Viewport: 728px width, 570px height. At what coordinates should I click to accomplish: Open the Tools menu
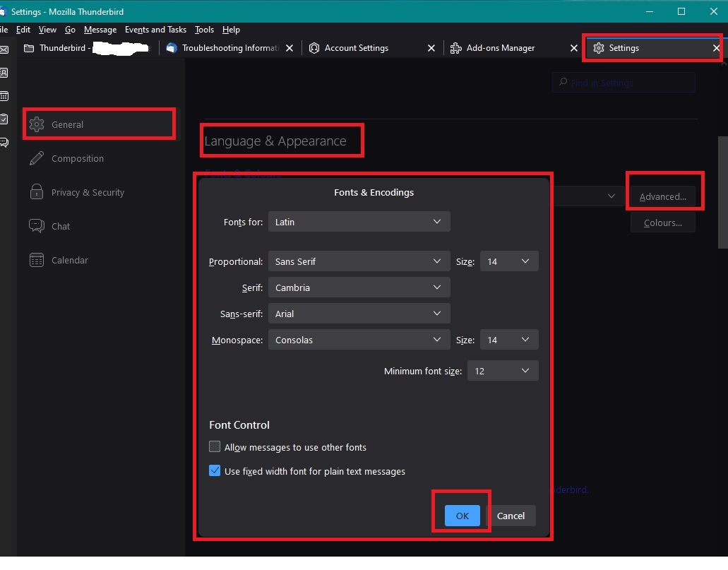tap(204, 30)
